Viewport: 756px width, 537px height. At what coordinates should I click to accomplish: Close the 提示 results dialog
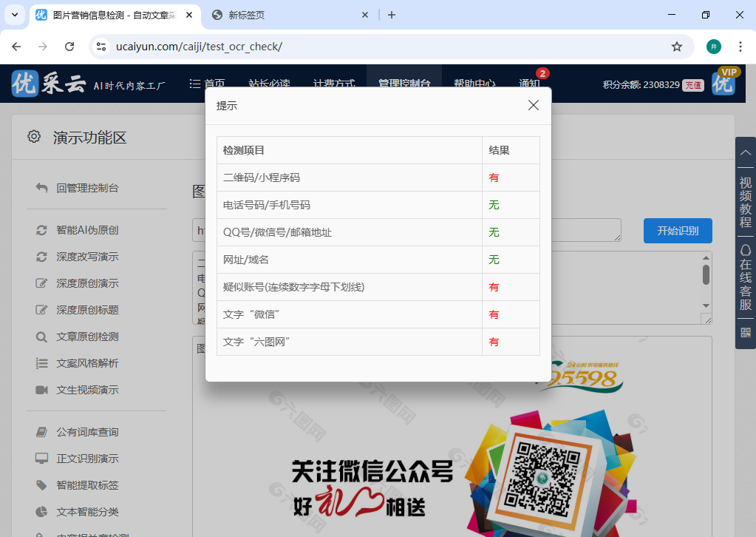[x=533, y=105]
